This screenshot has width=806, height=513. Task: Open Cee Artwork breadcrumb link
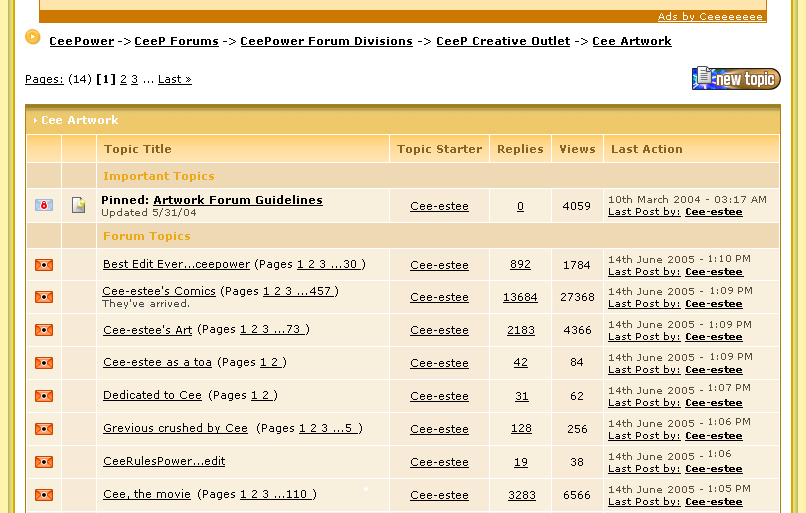(632, 41)
